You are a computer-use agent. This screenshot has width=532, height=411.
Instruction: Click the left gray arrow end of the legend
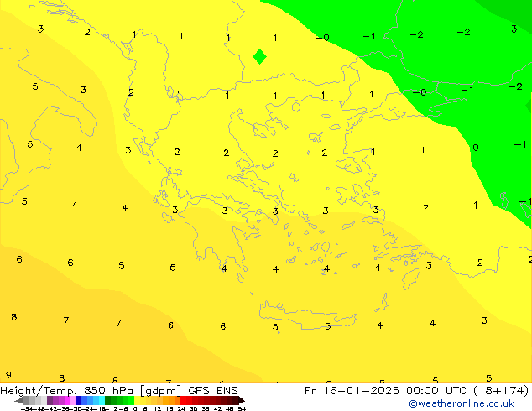click(19, 400)
